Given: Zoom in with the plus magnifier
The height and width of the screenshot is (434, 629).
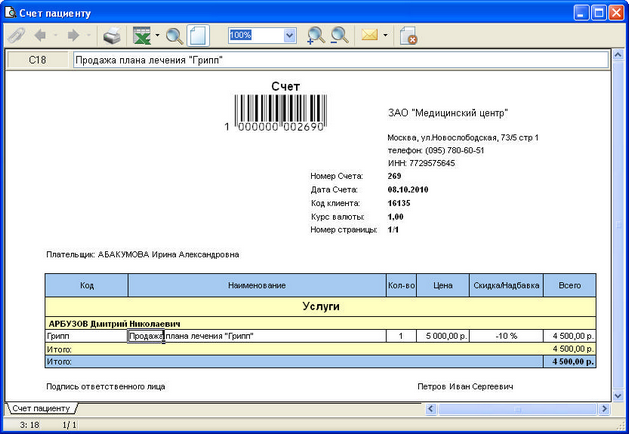Looking at the screenshot, I should pos(316,36).
